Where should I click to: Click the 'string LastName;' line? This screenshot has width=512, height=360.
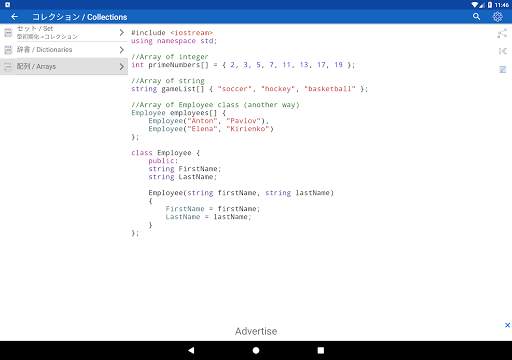[183, 177]
